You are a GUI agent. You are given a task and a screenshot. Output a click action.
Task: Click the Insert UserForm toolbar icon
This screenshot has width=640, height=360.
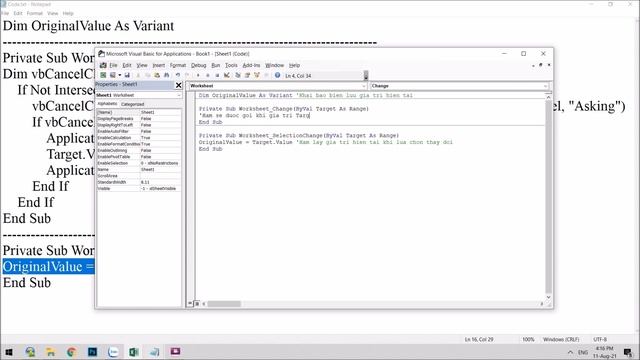pos(113,76)
